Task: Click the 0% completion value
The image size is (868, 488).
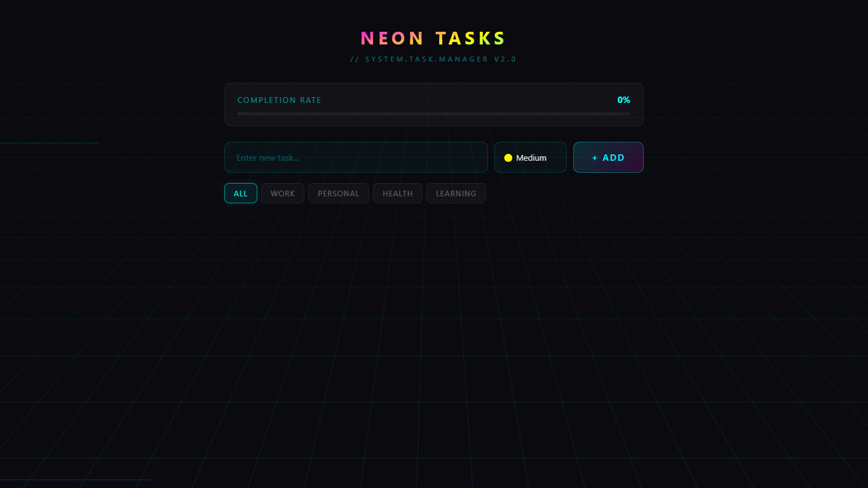Action: coord(624,100)
